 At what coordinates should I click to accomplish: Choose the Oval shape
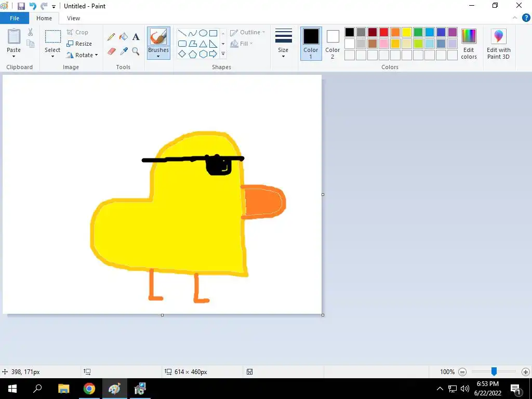(x=203, y=33)
